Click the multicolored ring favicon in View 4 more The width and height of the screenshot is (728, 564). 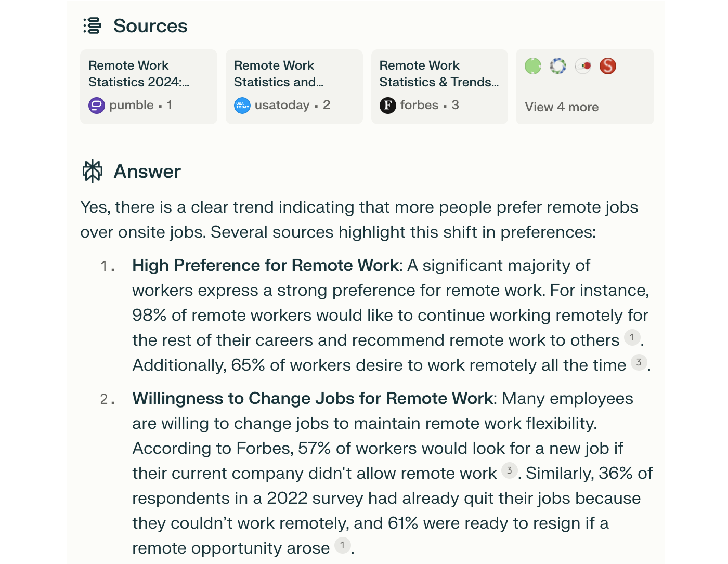[557, 66]
